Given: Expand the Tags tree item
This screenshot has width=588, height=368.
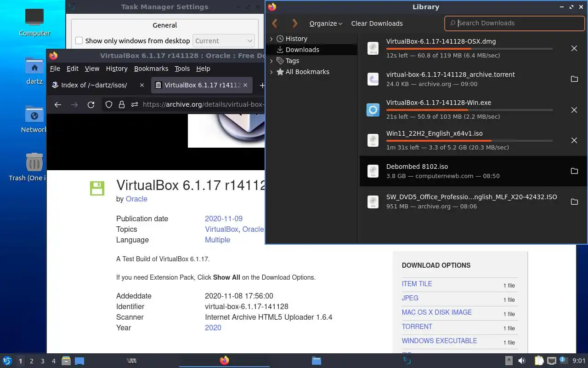Looking at the screenshot, I should point(271,61).
